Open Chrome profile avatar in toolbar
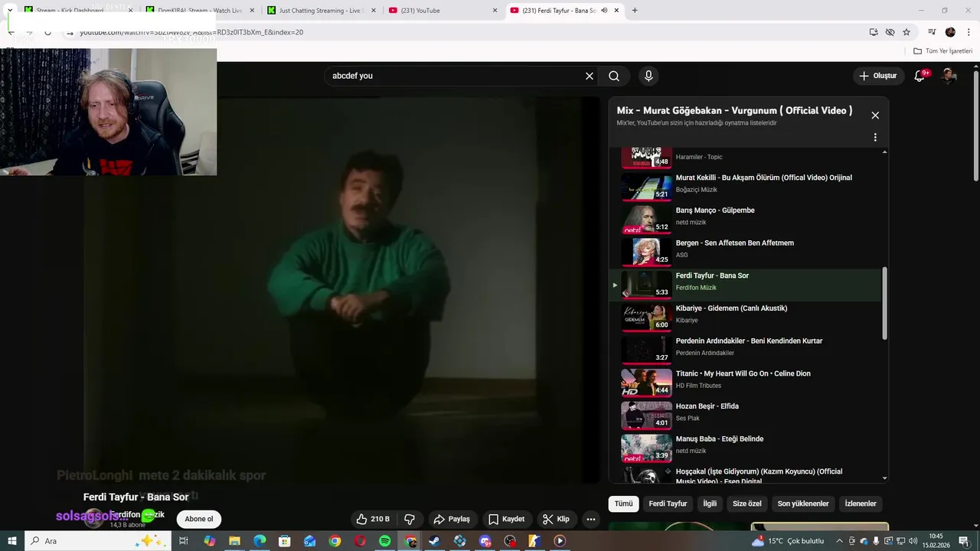Viewport: 980px width, 551px height. click(950, 32)
